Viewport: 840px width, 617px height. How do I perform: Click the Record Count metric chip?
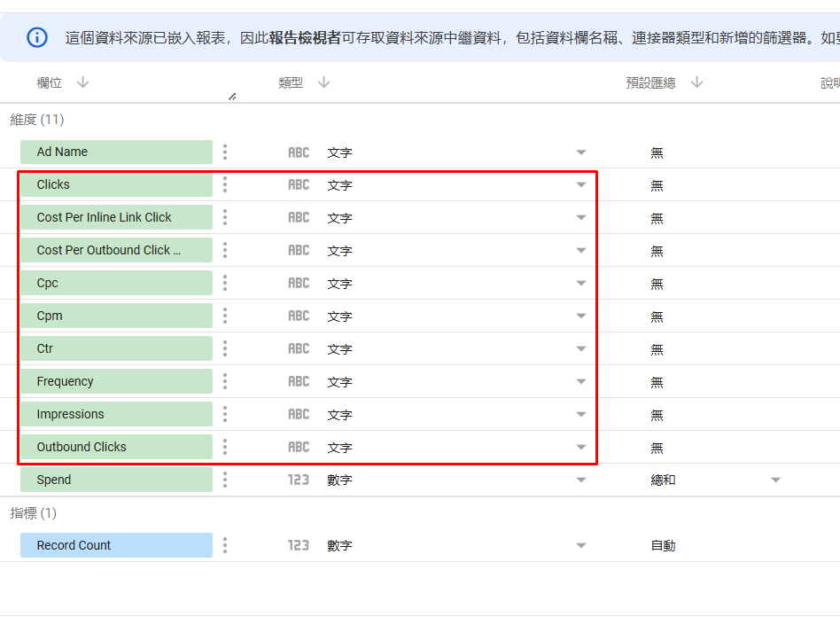[115, 545]
